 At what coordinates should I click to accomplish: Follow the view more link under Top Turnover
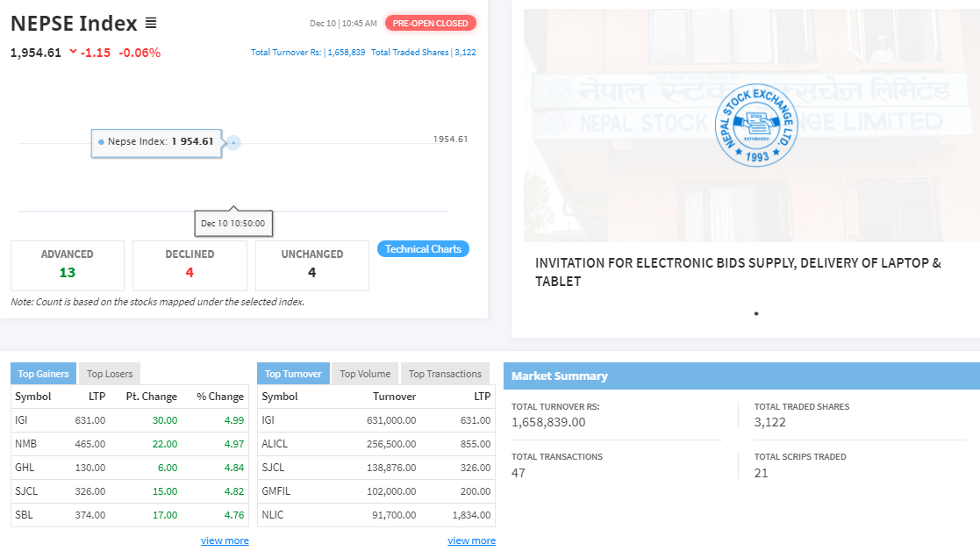[x=471, y=540]
